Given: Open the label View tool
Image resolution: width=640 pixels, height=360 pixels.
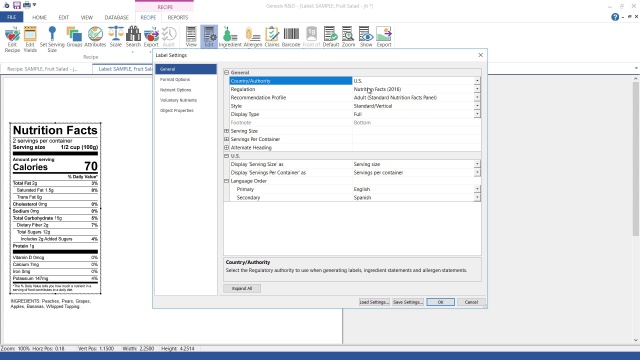Looking at the screenshot, I should pos(191,37).
